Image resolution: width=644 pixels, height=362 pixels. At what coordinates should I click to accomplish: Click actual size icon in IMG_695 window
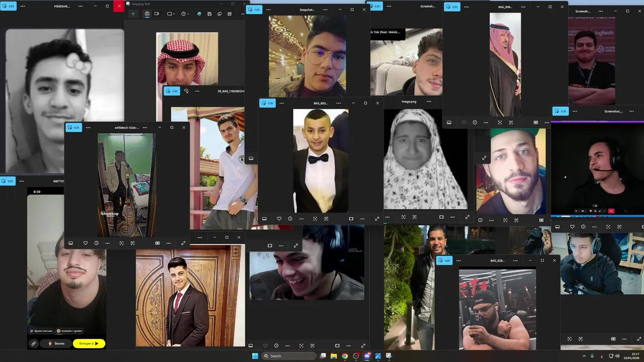coord(326,219)
